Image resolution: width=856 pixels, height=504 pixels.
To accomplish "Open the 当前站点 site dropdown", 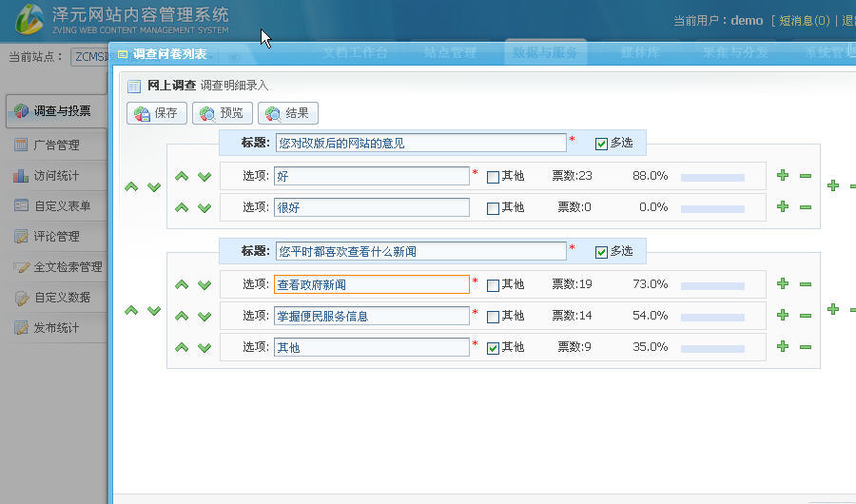I will [90, 57].
